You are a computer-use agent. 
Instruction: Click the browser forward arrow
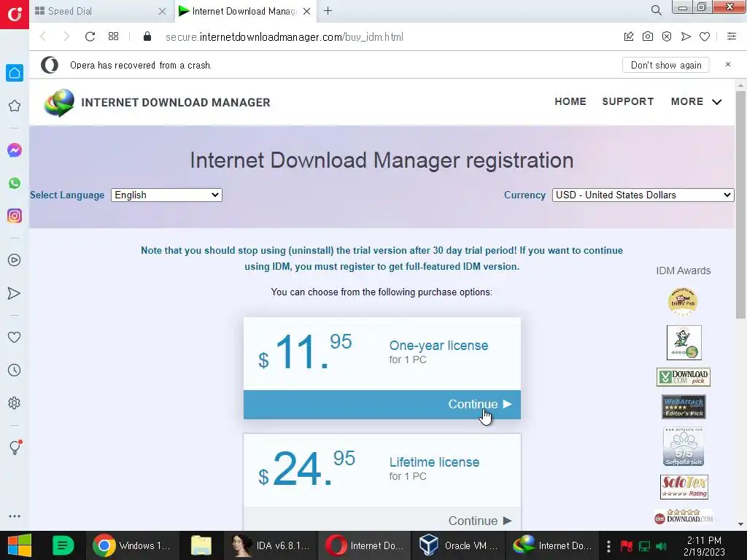tap(66, 36)
